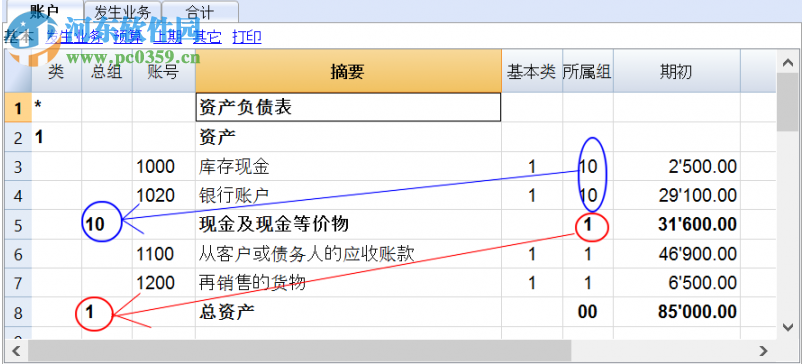Select the 基本类 value in the 库存现金 row

[532, 166]
